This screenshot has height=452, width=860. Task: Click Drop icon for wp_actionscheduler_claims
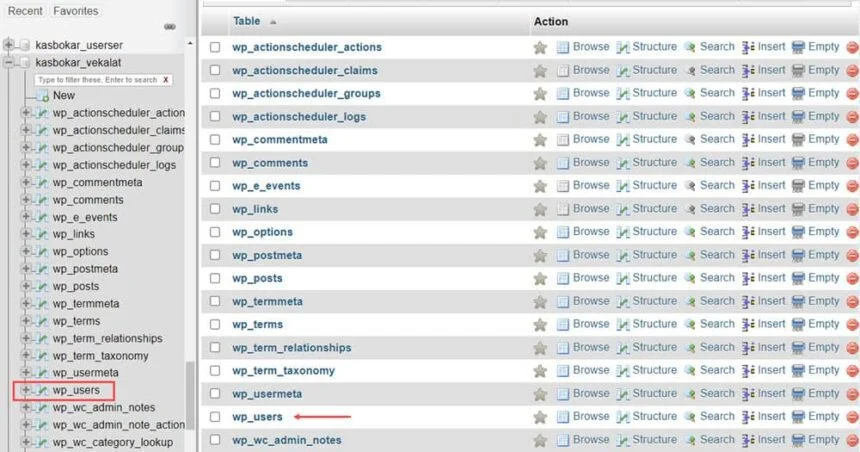(853, 71)
